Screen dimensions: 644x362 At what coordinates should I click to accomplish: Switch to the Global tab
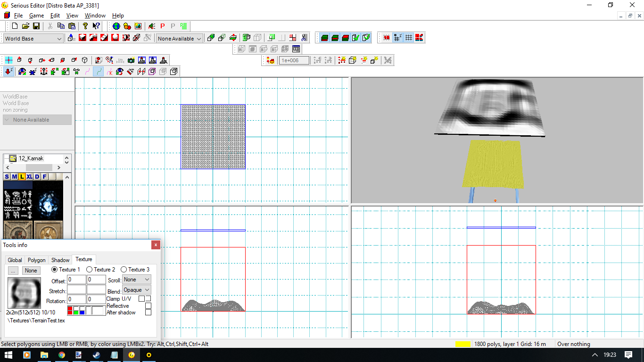pos(15,260)
